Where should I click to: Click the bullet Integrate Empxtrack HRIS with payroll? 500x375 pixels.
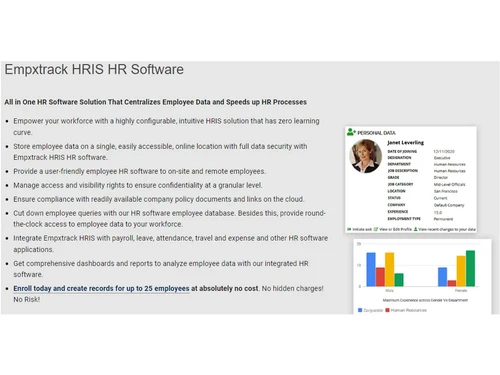(x=171, y=244)
